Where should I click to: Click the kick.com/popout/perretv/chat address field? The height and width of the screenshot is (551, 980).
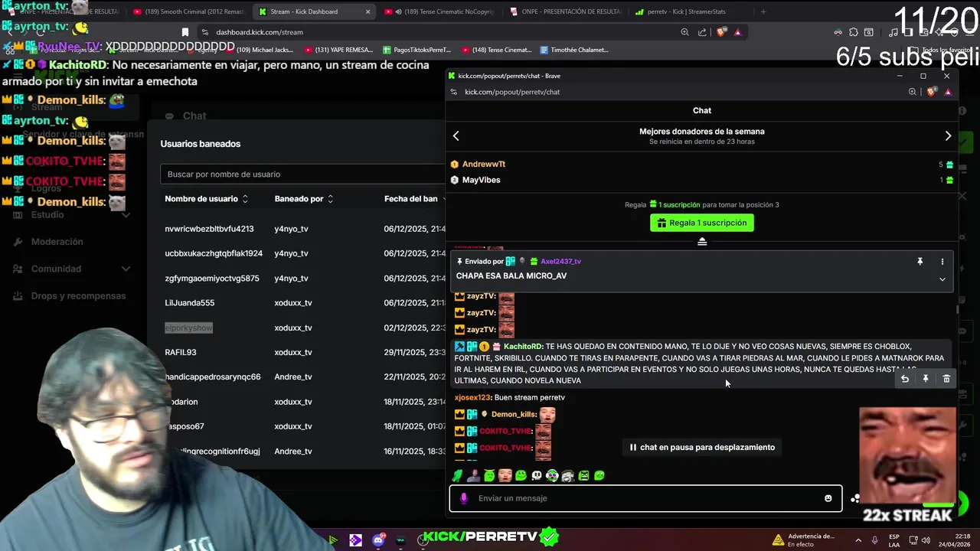(512, 92)
